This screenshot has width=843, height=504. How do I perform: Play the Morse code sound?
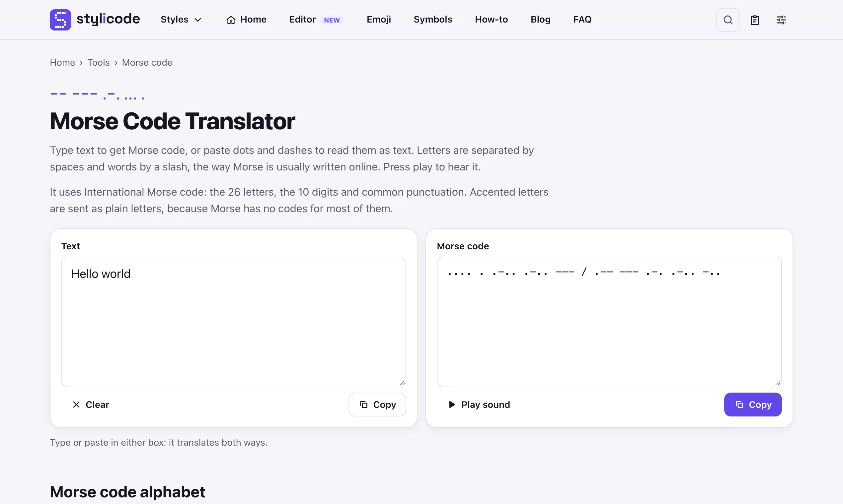[x=479, y=405]
